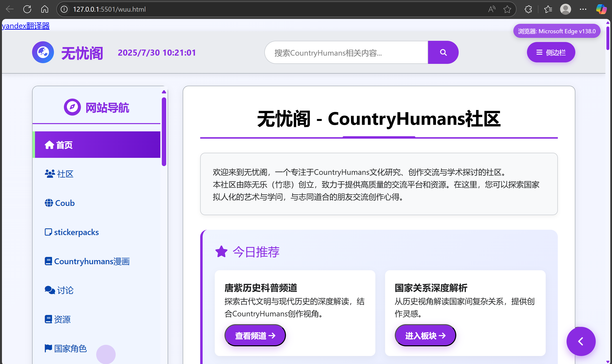
Task: Click the browser refresh icon
Action: click(27, 9)
